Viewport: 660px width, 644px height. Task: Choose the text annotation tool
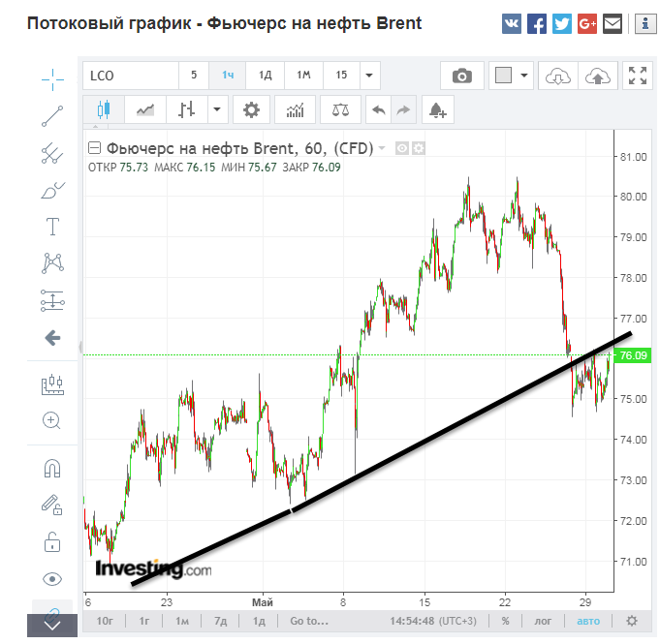point(52,227)
